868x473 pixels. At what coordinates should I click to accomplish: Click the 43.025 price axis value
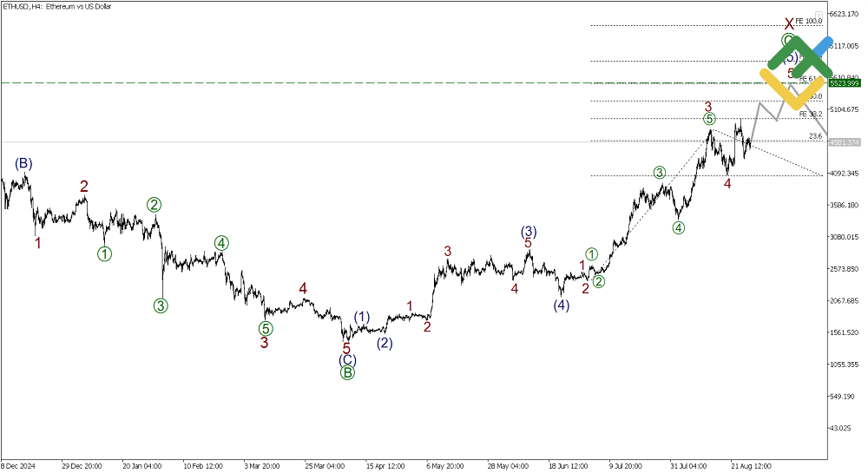coord(841,428)
